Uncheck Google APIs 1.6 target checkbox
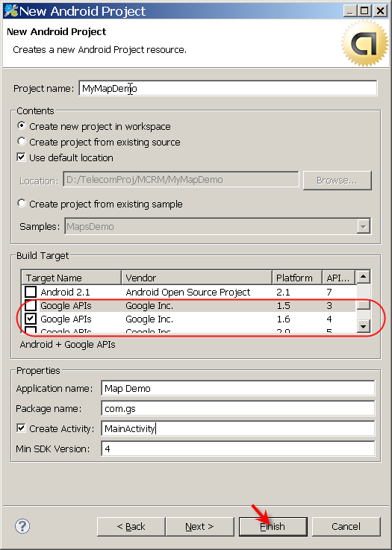The image size is (392, 550). pyautogui.click(x=31, y=319)
